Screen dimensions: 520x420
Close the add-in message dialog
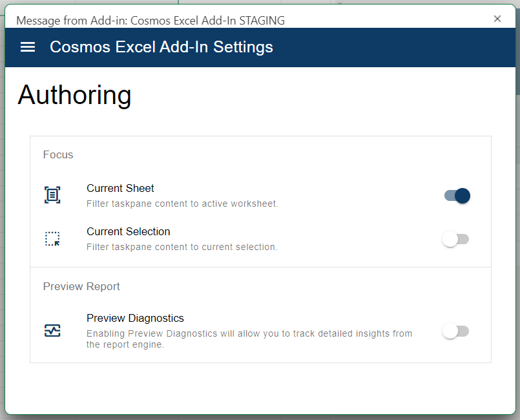point(497,19)
